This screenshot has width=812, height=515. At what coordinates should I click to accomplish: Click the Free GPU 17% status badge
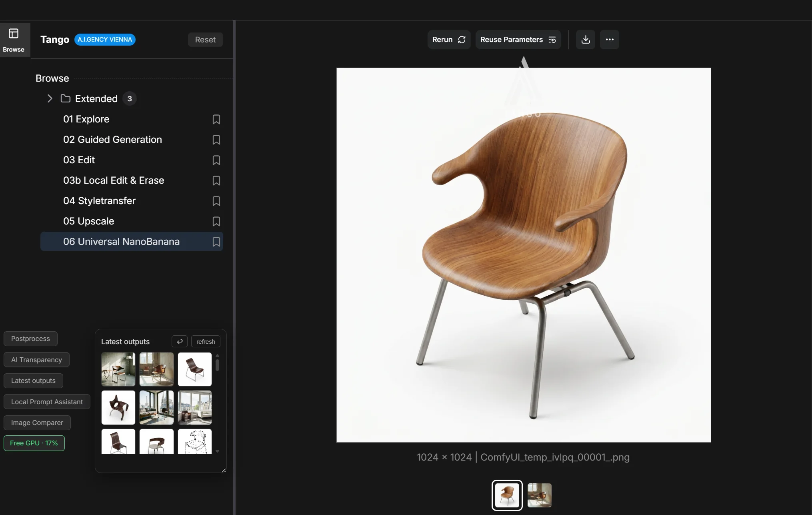(34, 443)
